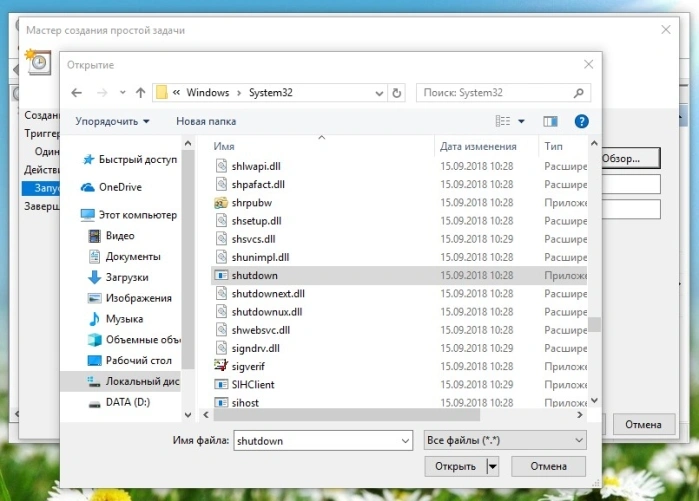Open the address bar path history dropdown
The image size is (699, 501).
(379, 93)
